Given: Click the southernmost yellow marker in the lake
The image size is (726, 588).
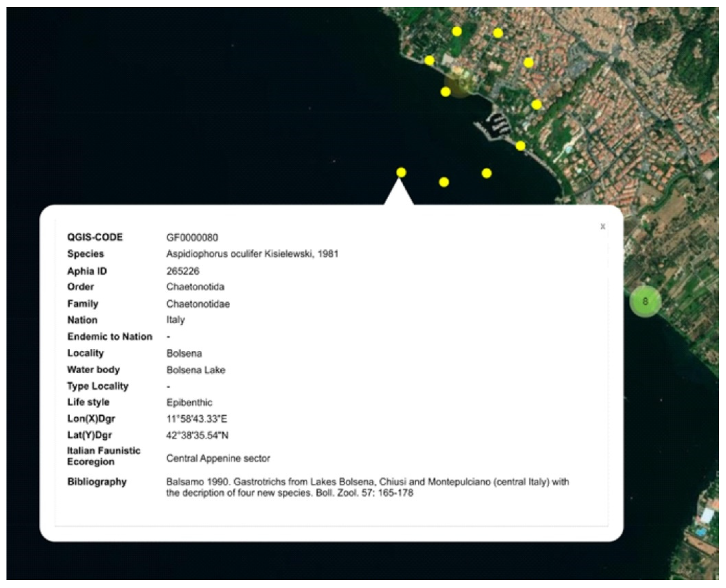Looking at the screenshot, I should 444,182.
